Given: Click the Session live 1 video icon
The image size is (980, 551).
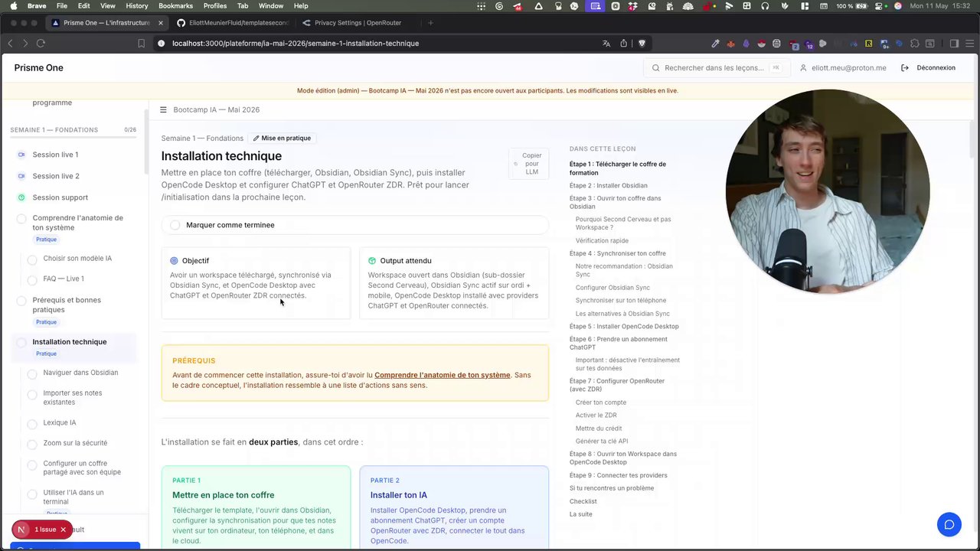Looking at the screenshot, I should [x=21, y=155].
